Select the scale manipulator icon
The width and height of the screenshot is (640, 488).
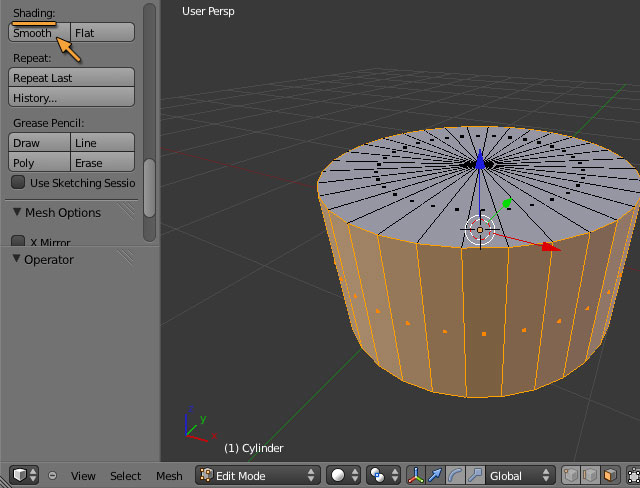tap(475, 476)
